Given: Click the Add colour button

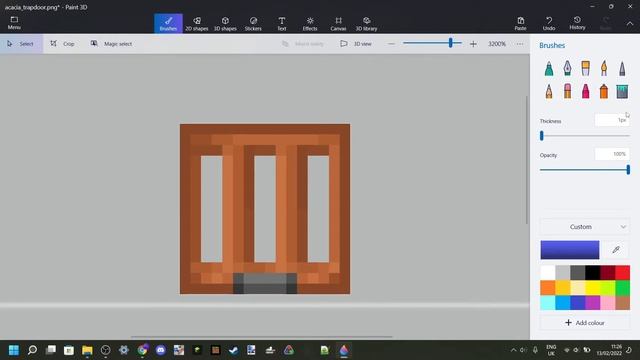Looking at the screenshot, I should click(584, 322).
